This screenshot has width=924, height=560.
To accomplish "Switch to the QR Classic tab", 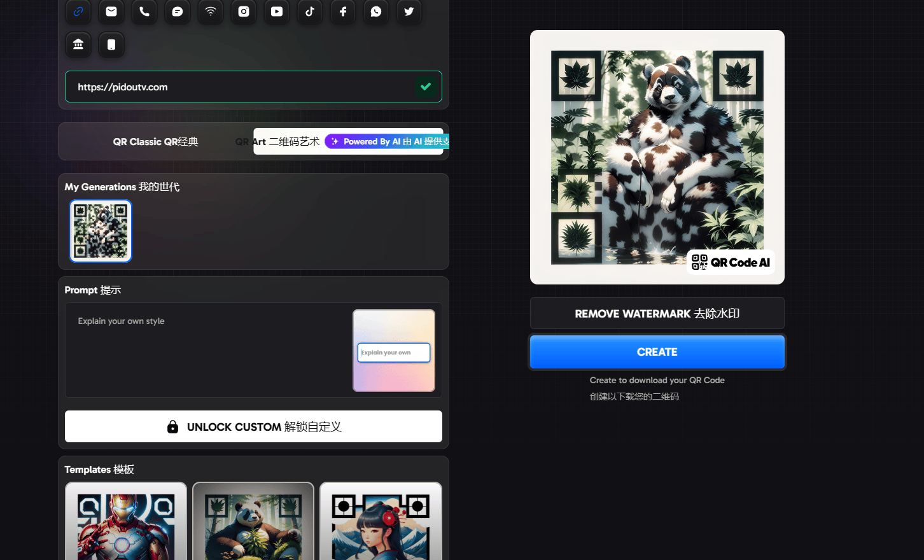I will 155,141.
